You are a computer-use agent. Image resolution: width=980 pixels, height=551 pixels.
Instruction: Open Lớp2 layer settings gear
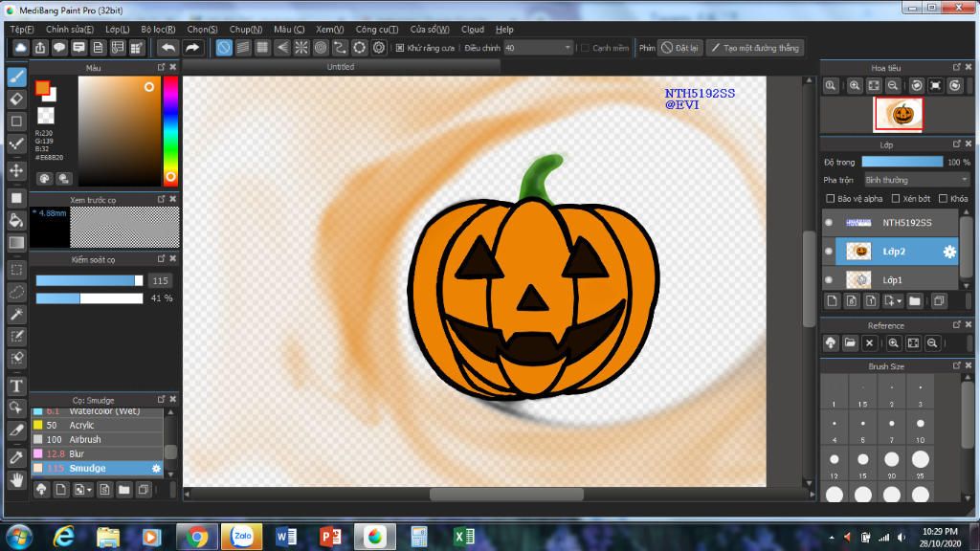click(949, 252)
